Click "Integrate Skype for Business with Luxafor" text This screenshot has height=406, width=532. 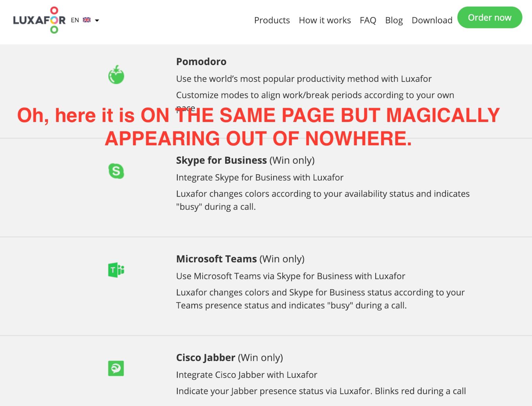(x=260, y=178)
